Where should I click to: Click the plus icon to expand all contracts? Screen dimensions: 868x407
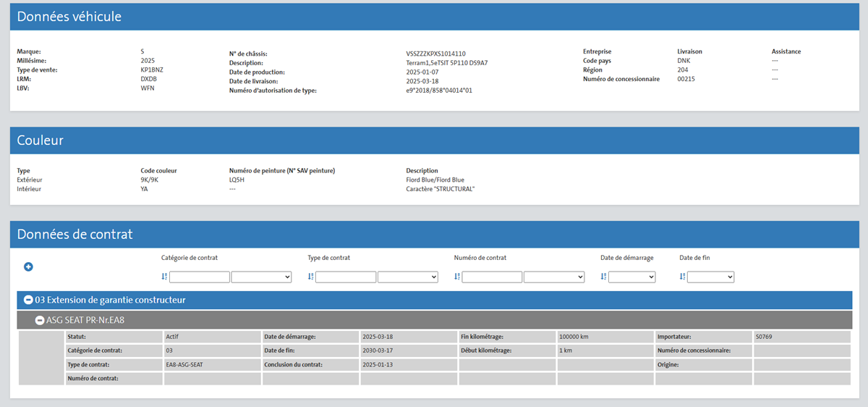(29, 267)
